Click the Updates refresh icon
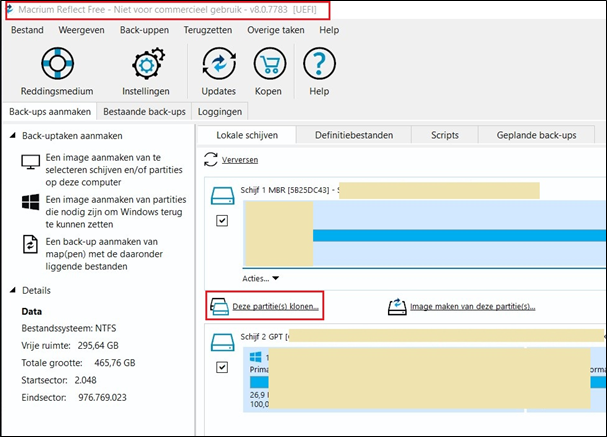607x437 pixels. coord(218,65)
